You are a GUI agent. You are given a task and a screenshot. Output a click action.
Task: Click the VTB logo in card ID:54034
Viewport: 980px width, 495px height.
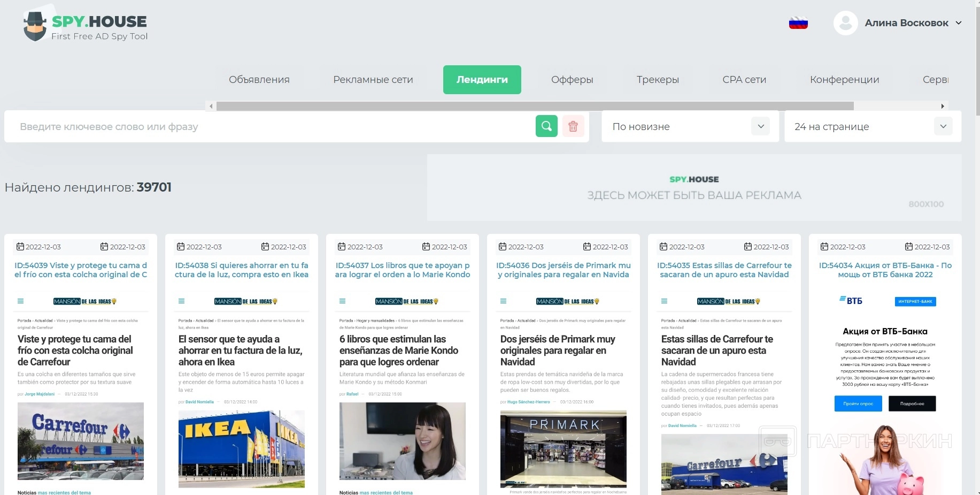pos(851,301)
